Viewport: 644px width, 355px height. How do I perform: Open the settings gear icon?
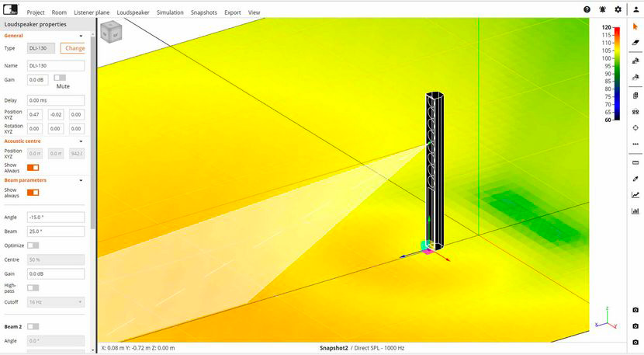tap(618, 9)
